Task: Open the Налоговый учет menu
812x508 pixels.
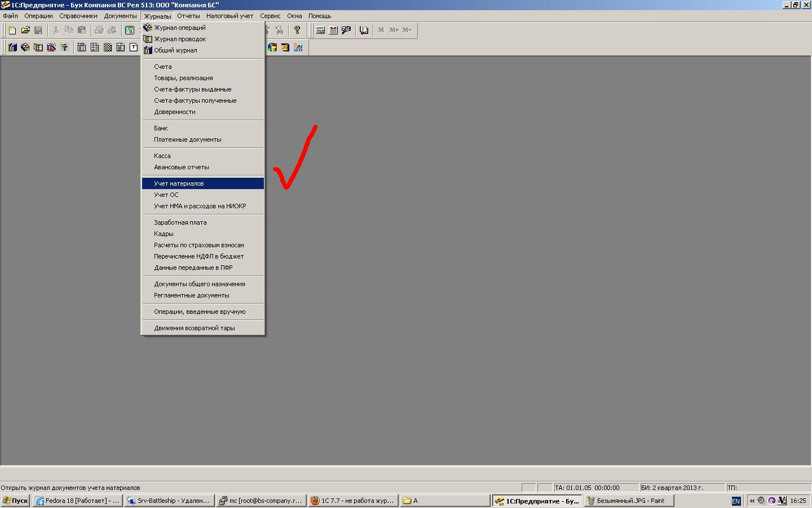Action: 230,16
